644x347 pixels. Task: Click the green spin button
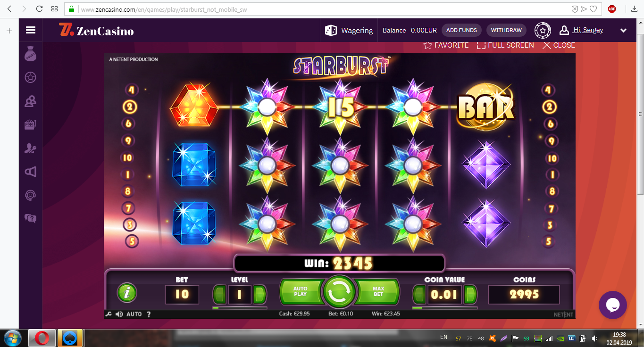[x=339, y=292]
